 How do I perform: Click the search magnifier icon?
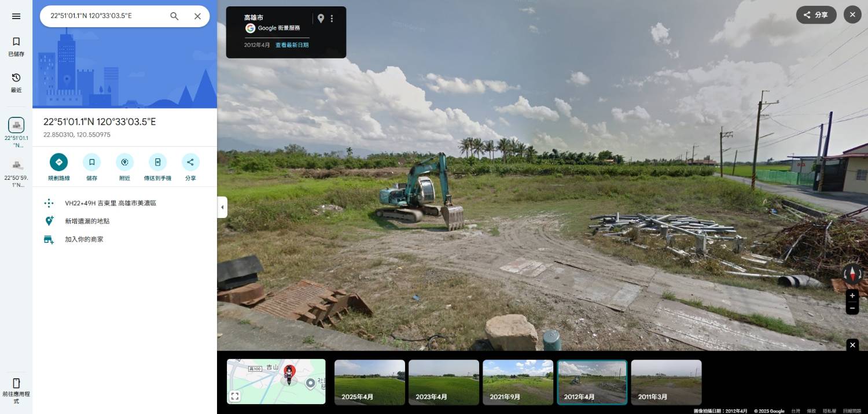click(174, 16)
